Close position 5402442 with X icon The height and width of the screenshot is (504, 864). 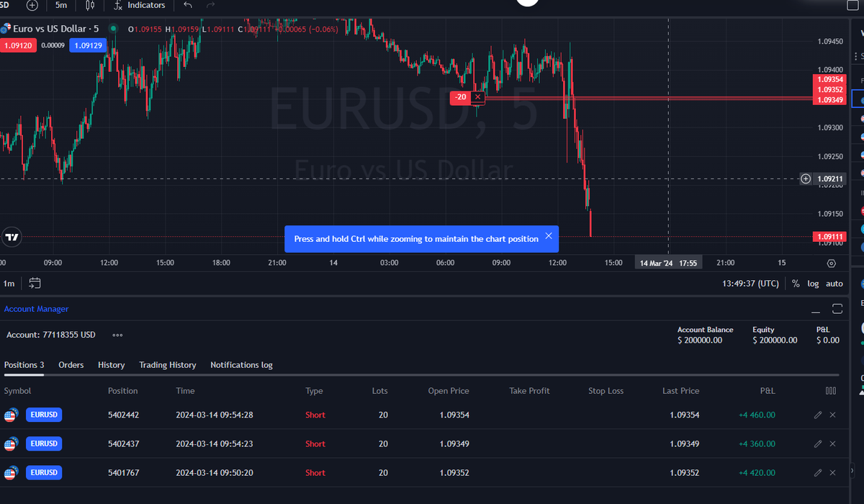click(833, 415)
